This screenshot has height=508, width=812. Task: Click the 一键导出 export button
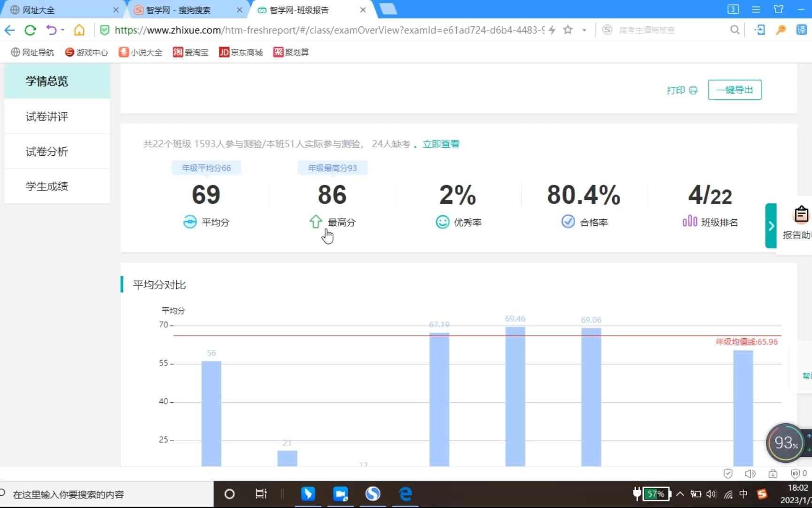pos(734,90)
